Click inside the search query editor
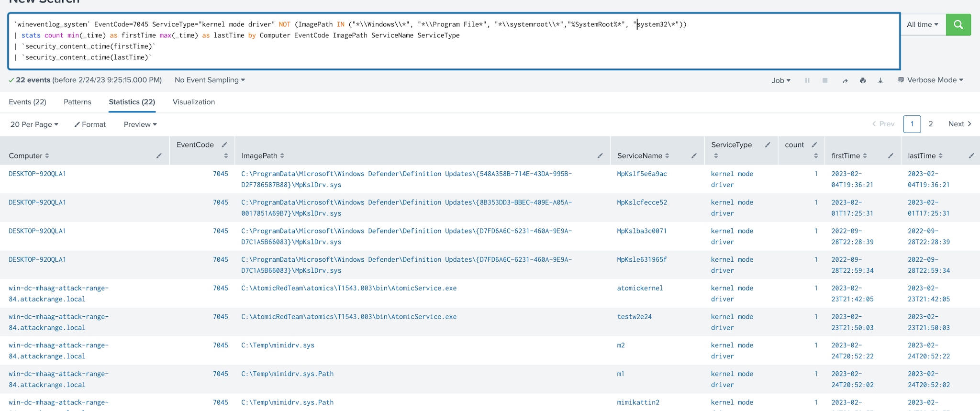 tap(454, 41)
